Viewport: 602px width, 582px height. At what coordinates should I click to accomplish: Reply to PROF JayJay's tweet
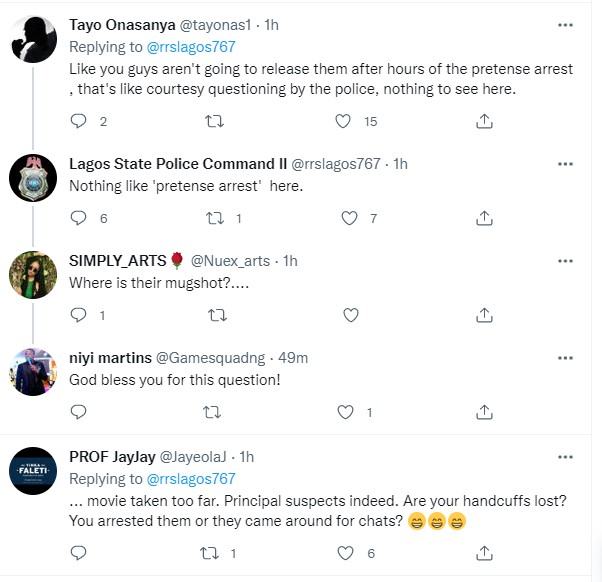click(x=81, y=553)
